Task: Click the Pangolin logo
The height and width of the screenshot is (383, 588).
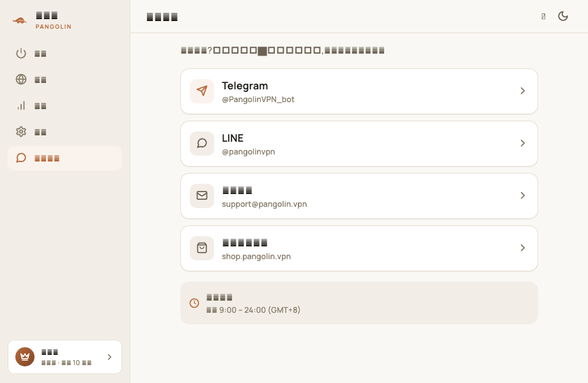Action: [x=20, y=21]
